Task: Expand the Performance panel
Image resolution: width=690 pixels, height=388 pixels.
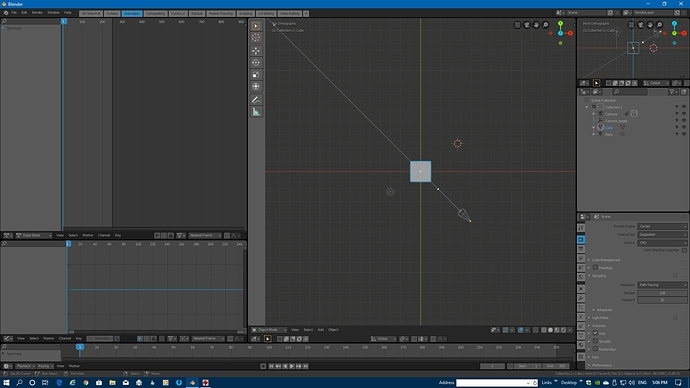Action: [x=601, y=365]
